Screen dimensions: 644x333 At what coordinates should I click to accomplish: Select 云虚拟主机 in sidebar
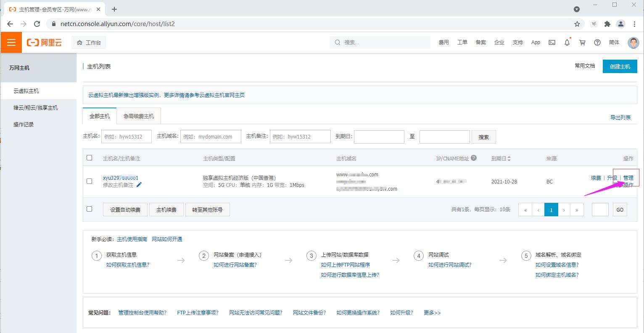point(39,91)
